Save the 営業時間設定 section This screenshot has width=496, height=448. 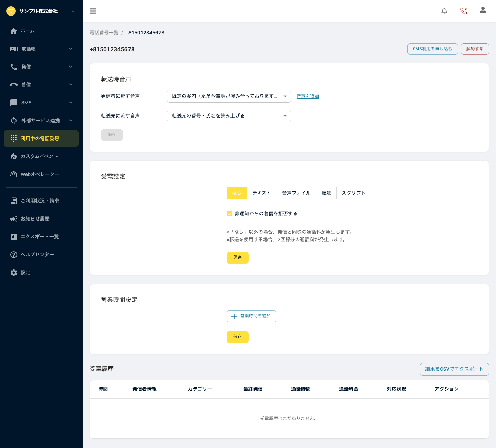tap(238, 337)
